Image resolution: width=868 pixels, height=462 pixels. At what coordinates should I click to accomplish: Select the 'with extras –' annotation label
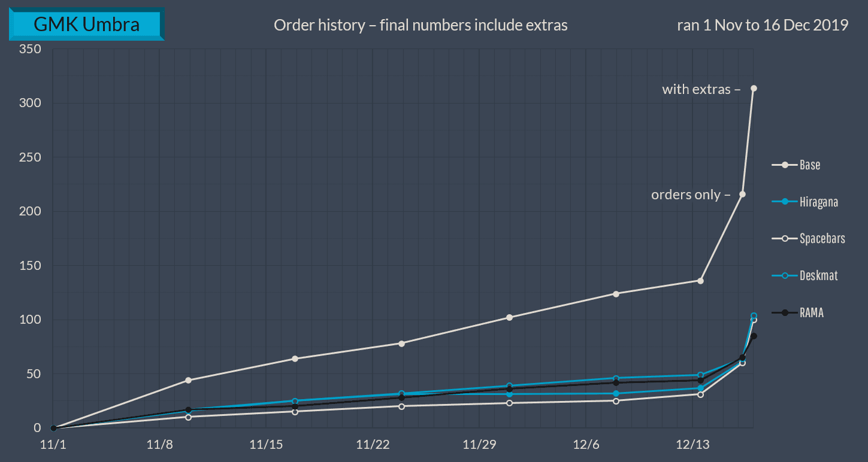701,89
